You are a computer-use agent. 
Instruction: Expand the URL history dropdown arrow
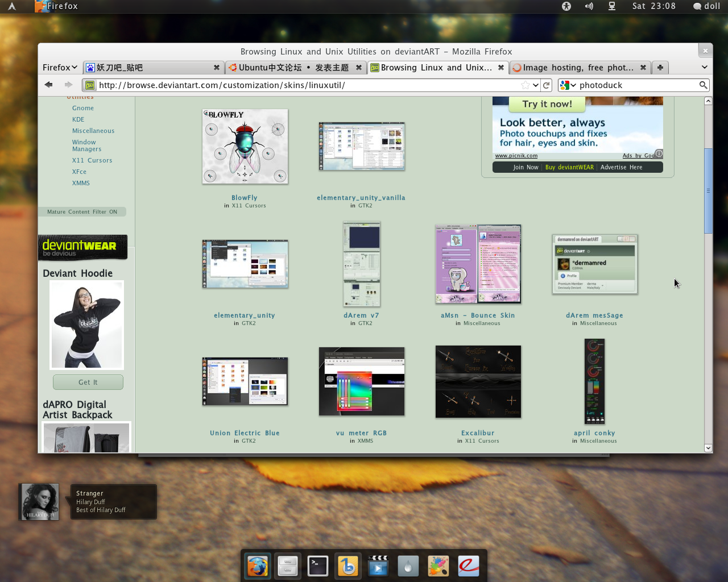[x=536, y=85]
